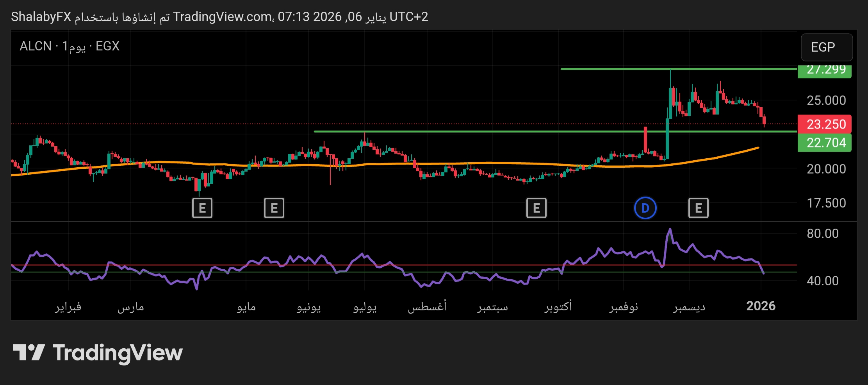The image size is (868, 385).
Task: Open the EGP currency selector
Action: (826, 47)
